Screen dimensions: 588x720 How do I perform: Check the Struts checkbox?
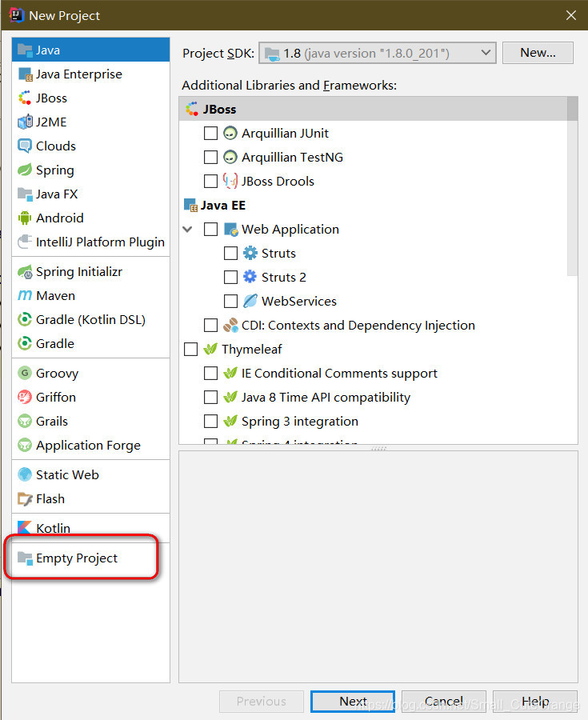point(230,253)
